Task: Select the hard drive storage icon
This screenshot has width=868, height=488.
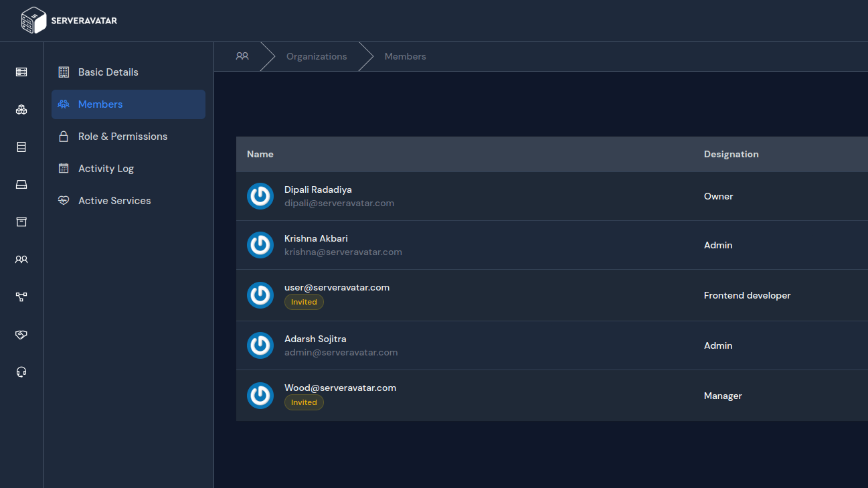Action: (x=21, y=185)
